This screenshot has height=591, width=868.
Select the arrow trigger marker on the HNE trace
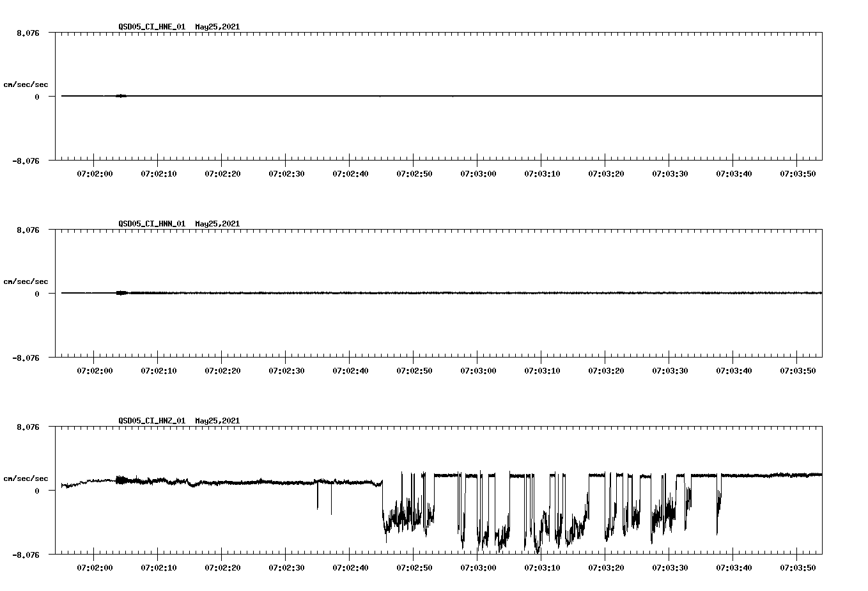point(121,95)
